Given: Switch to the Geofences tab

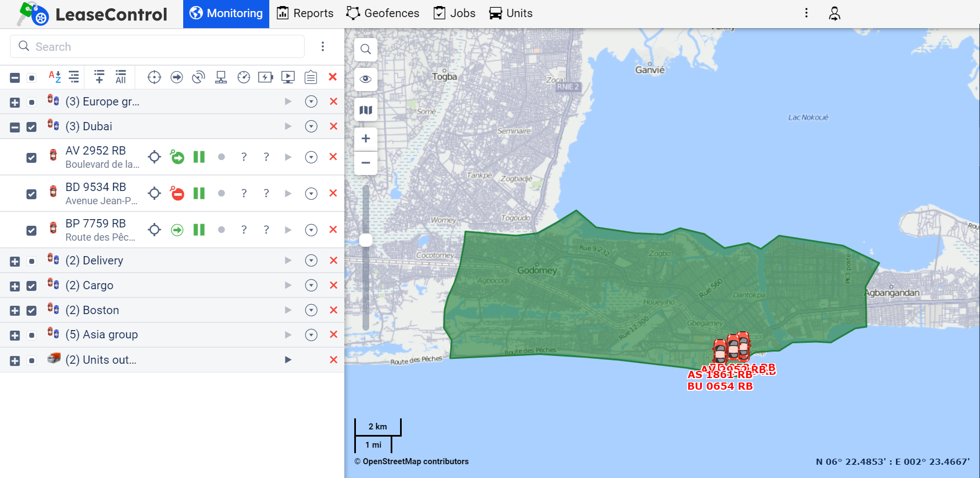Looking at the screenshot, I should (383, 13).
